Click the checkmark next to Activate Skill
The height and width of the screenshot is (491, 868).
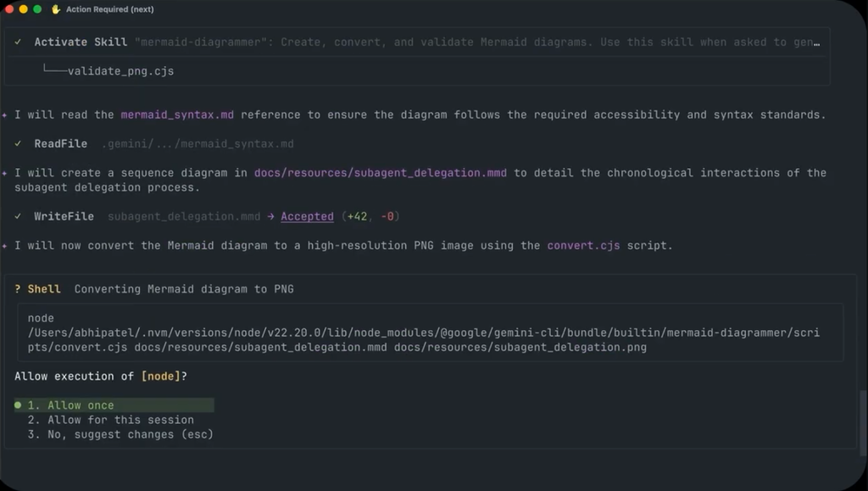point(19,42)
